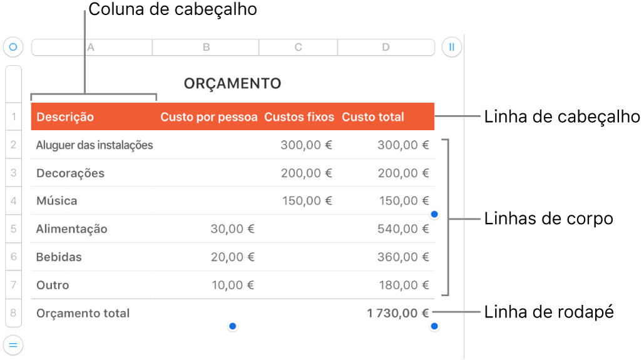Click the Custo por pessoa header cell
644x360 pixels.
208,117
